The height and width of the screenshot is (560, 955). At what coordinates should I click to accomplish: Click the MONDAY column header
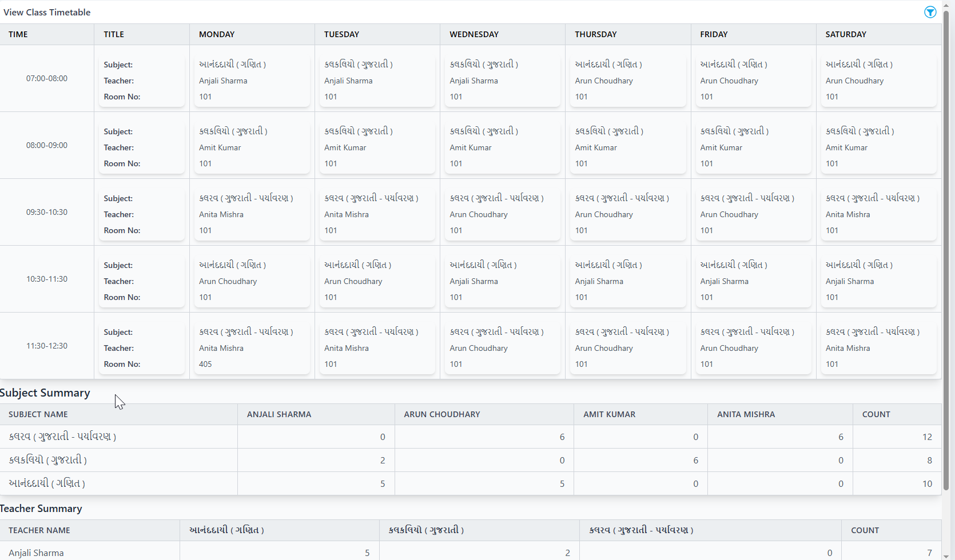coord(217,34)
